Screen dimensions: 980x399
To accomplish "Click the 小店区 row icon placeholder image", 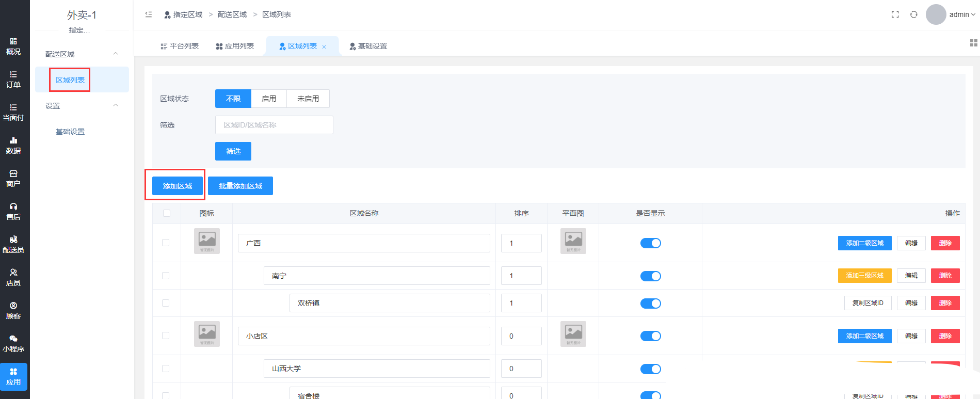I will (x=207, y=334).
